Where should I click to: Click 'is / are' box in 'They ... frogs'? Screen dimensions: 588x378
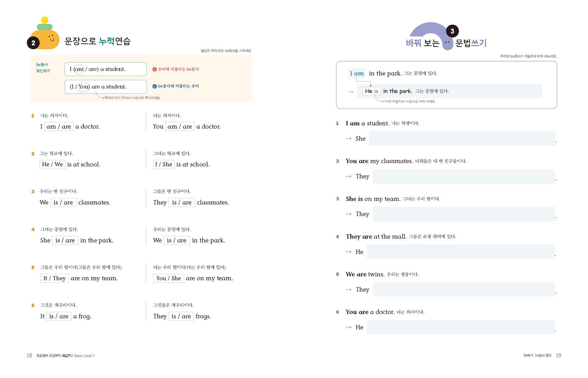[181, 316]
